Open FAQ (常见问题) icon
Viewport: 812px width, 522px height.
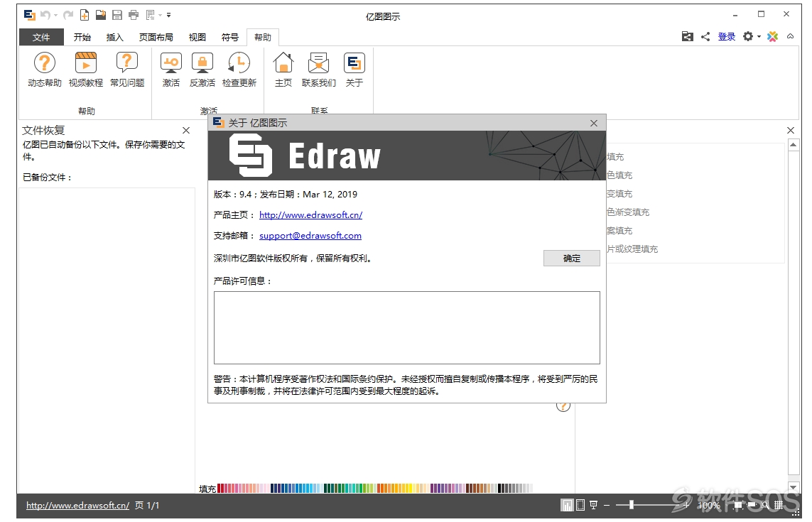tap(127, 63)
